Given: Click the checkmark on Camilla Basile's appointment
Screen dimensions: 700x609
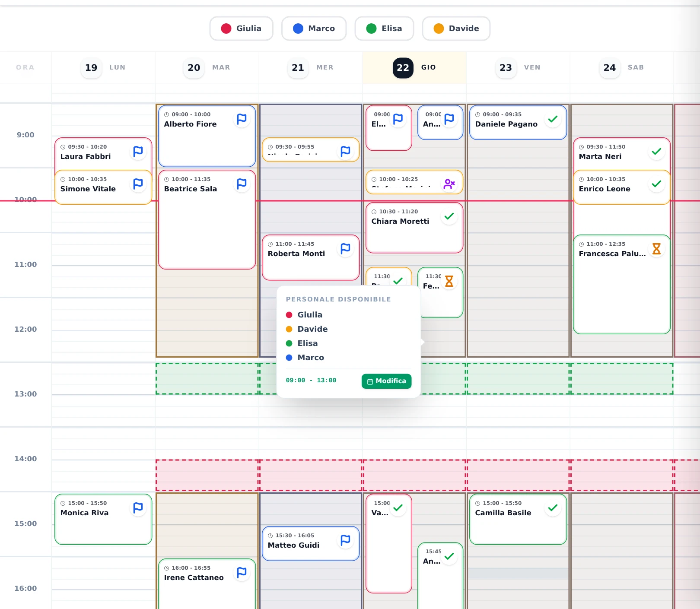Looking at the screenshot, I should (x=553, y=508).
